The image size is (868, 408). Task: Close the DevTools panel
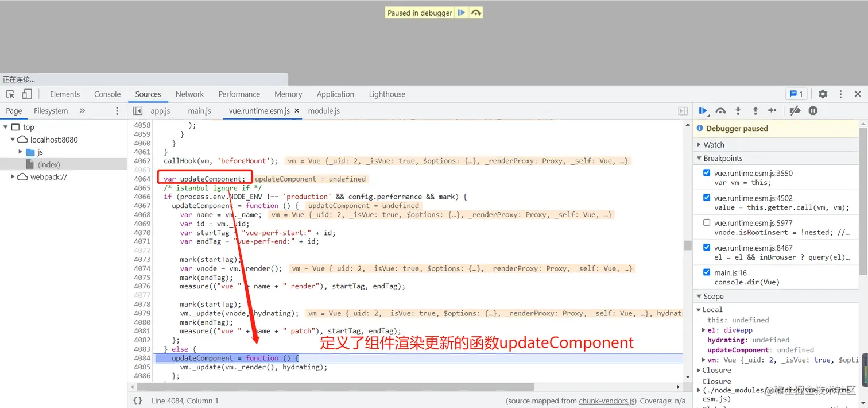858,94
